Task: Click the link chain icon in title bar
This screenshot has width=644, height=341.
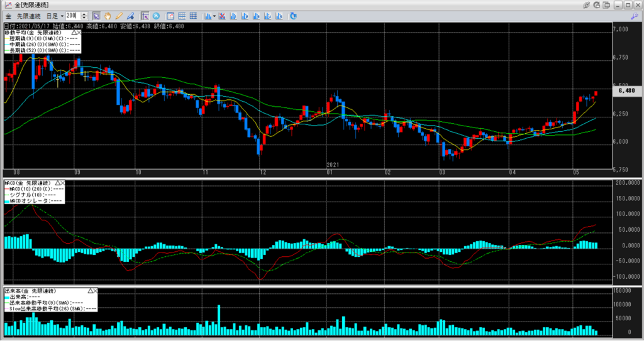Action: click(587, 4)
